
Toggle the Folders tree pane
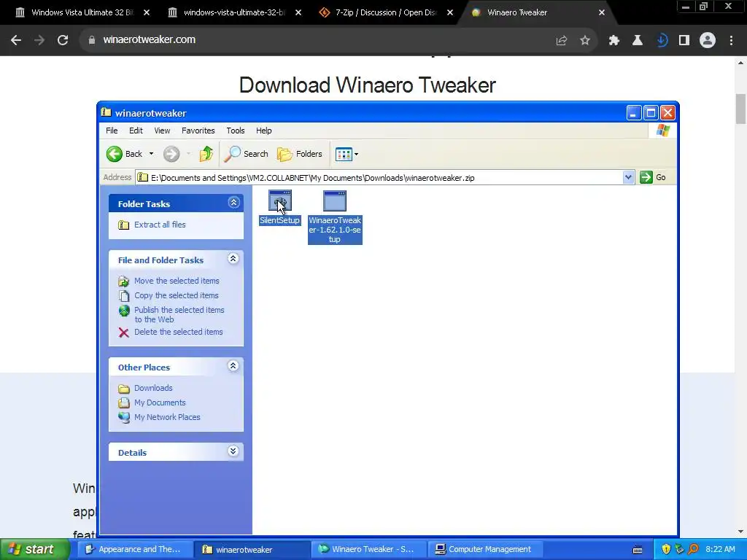(x=300, y=154)
